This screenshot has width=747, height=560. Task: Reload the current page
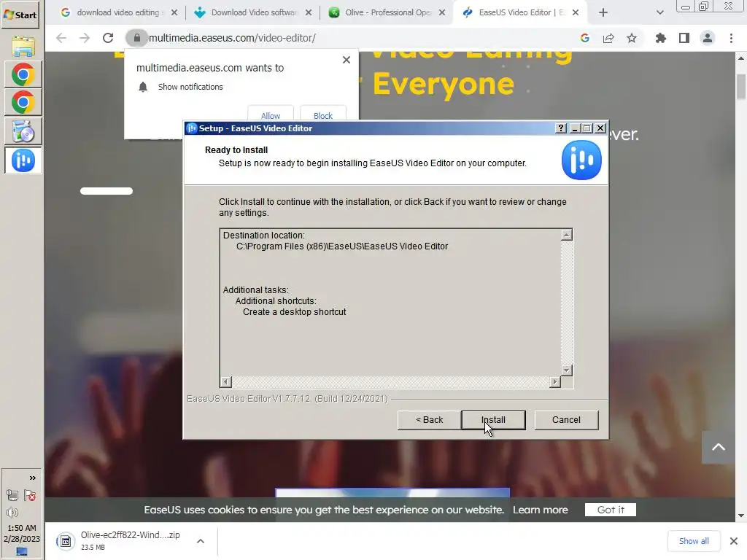coord(108,38)
